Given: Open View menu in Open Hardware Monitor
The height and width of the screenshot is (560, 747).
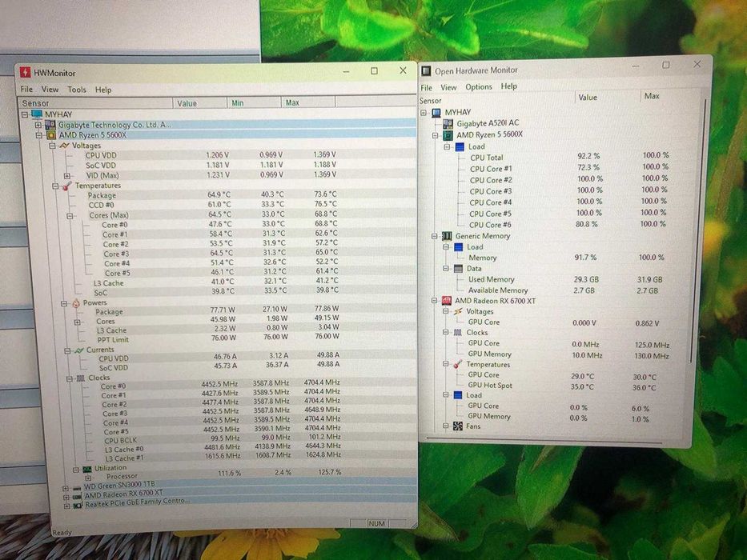Looking at the screenshot, I should click(448, 87).
